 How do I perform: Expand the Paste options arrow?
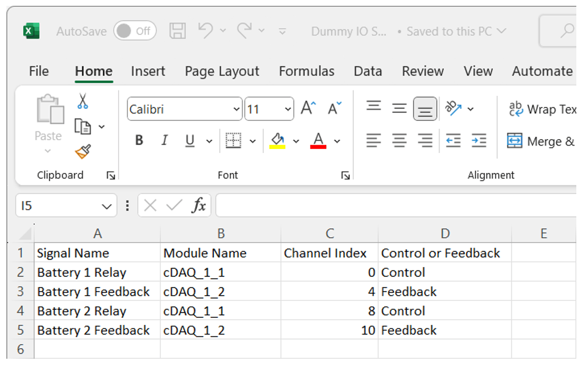pyautogui.click(x=47, y=151)
